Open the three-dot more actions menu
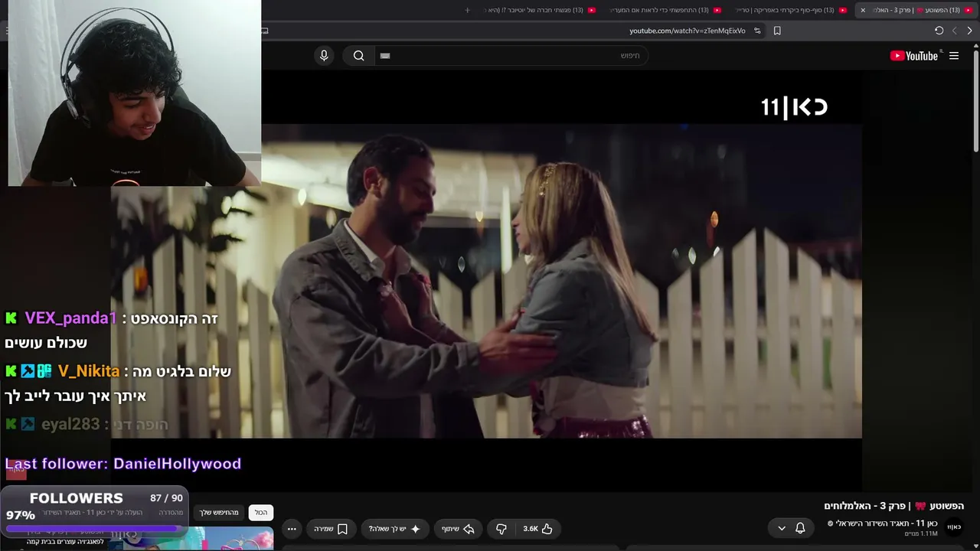Screen dimensions: 980x551 pos(292,529)
